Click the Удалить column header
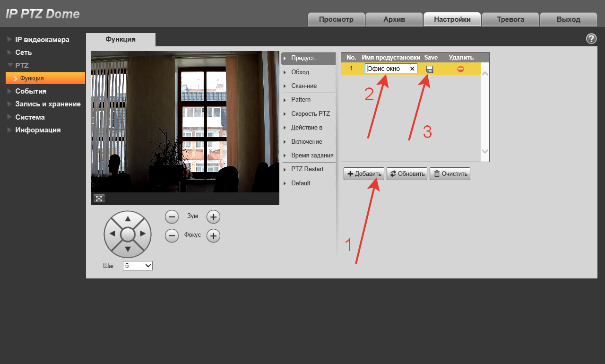This screenshot has height=364, width=605. point(461,57)
